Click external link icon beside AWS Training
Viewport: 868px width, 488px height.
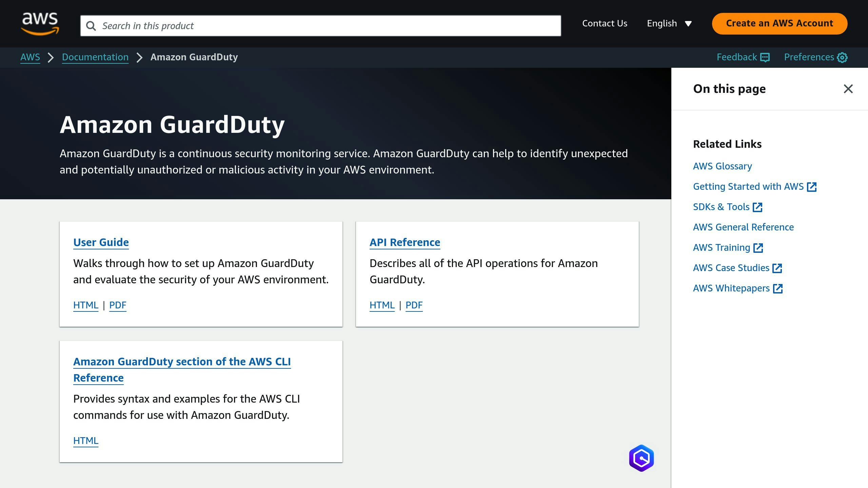[x=758, y=248]
